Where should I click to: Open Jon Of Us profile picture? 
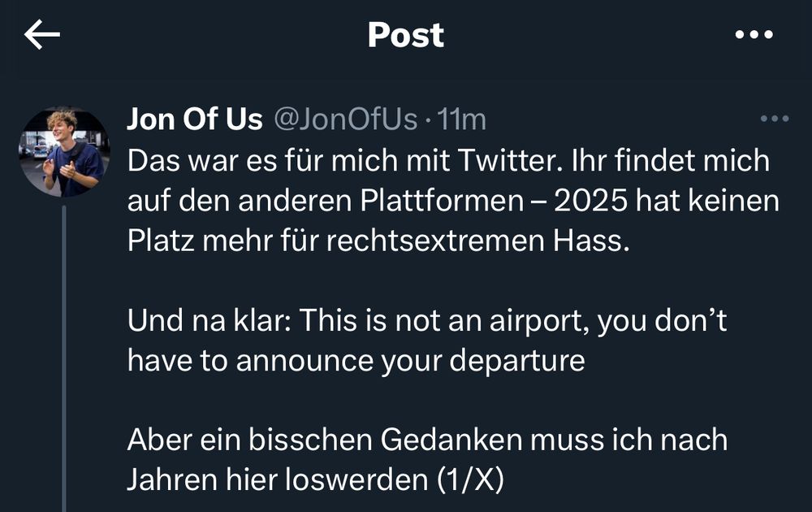pos(63,152)
